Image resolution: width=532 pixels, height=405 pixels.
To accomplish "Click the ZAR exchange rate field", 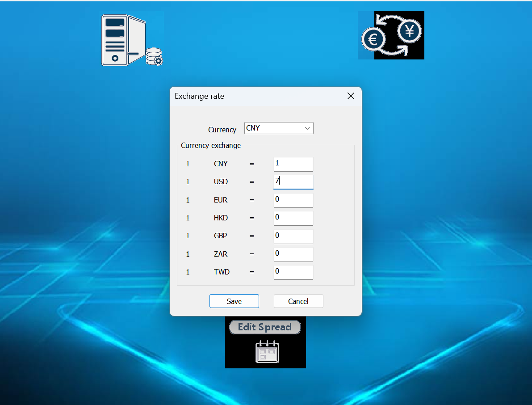I will click(x=293, y=254).
